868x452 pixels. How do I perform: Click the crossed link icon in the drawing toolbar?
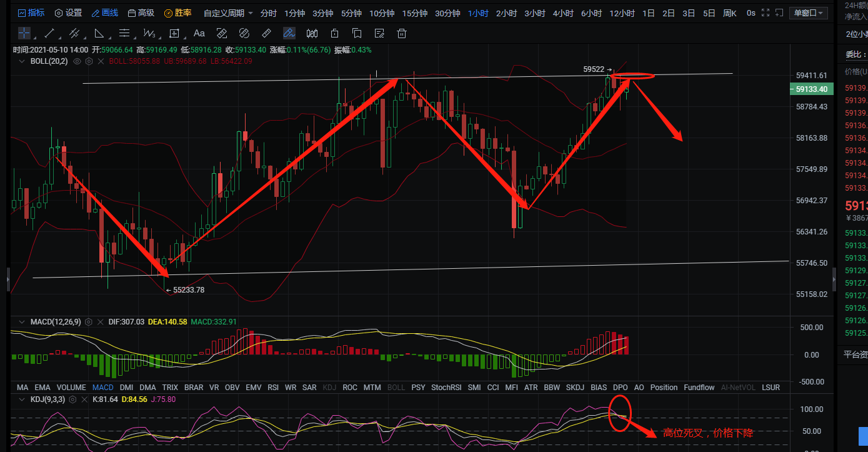(x=244, y=33)
